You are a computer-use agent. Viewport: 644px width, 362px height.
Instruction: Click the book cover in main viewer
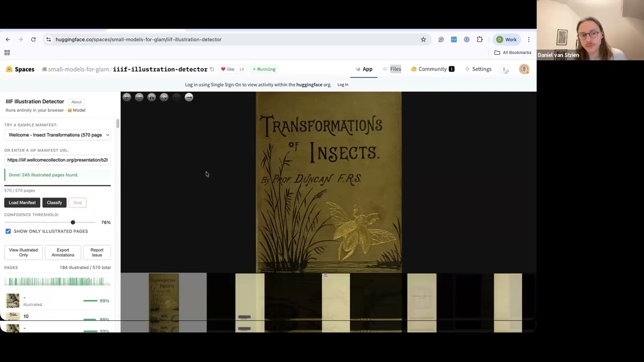(329, 182)
